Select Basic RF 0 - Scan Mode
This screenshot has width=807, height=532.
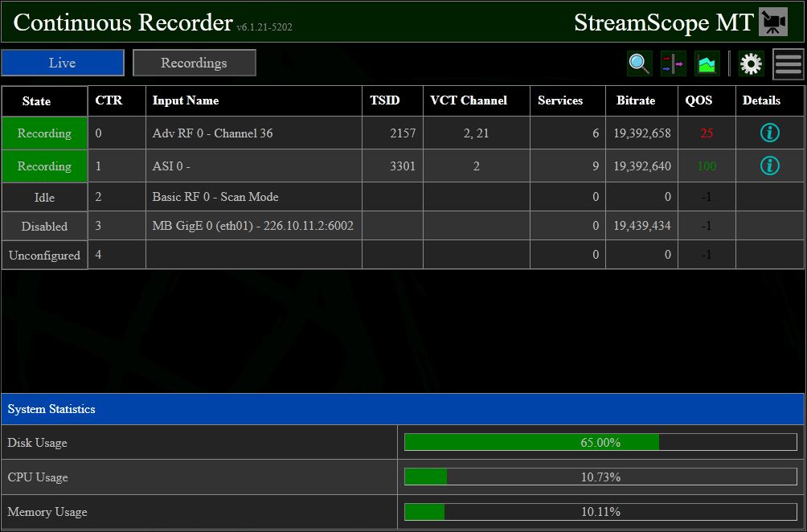coord(215,197)
